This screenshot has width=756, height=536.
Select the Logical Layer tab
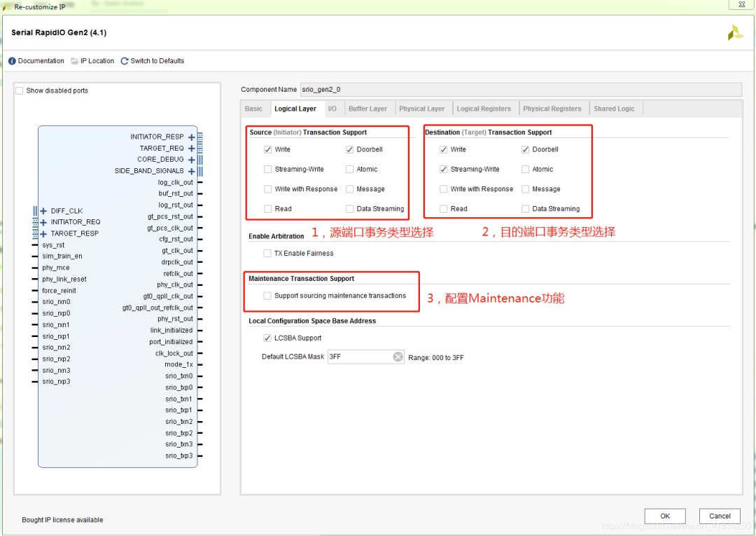click(x=295, y=109)
